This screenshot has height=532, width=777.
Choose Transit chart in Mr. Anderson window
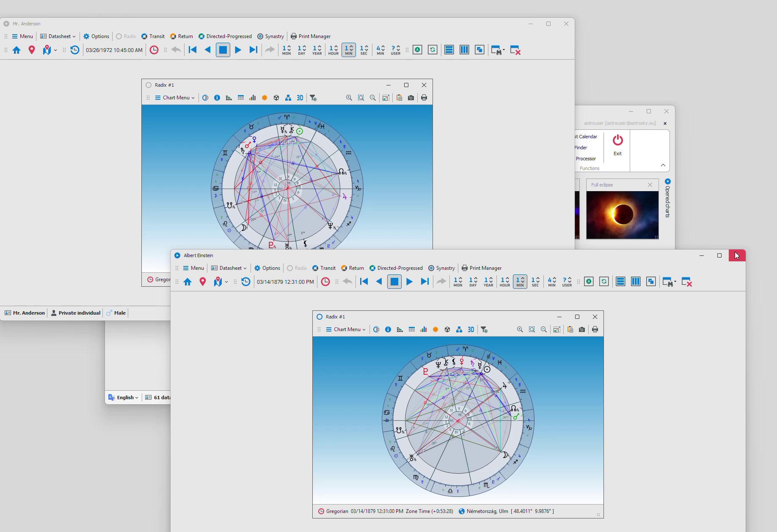point(153,36)
